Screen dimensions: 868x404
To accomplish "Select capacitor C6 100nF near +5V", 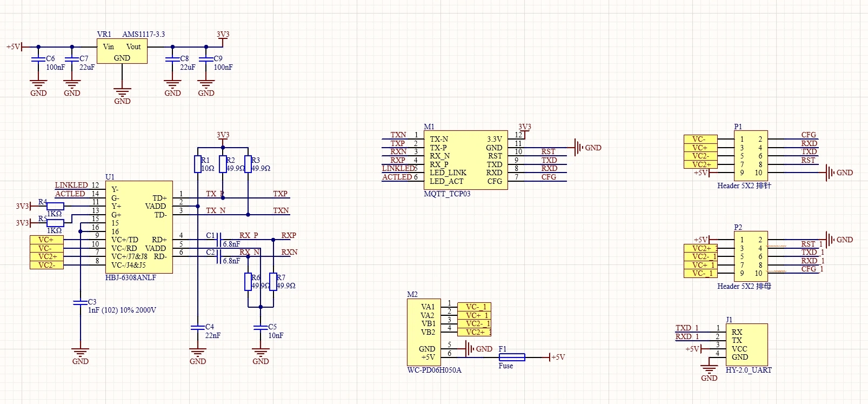I will pyautogui.click(x=38, y=58).
